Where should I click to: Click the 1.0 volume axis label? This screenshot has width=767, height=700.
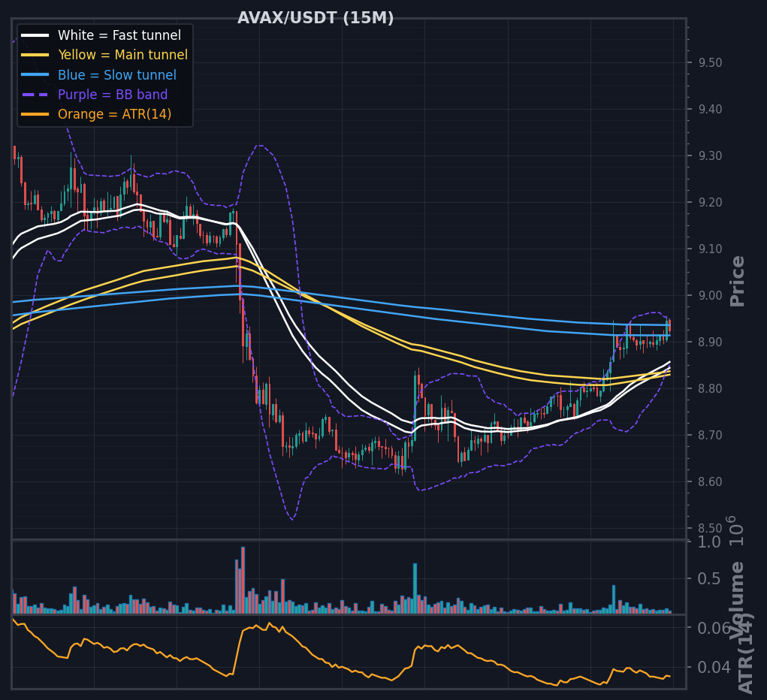pyautogui.click(x=709, y=542)
